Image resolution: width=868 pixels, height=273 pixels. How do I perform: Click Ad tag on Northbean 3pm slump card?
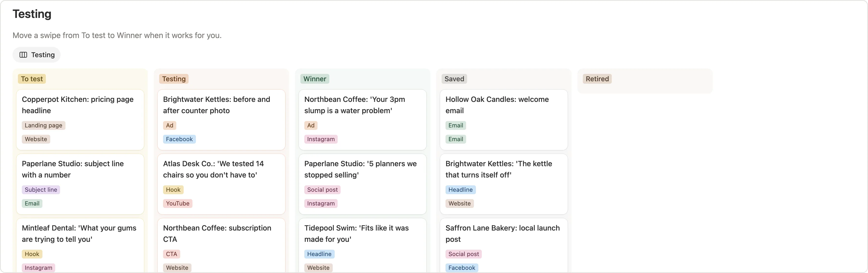(x=311, y=125)
